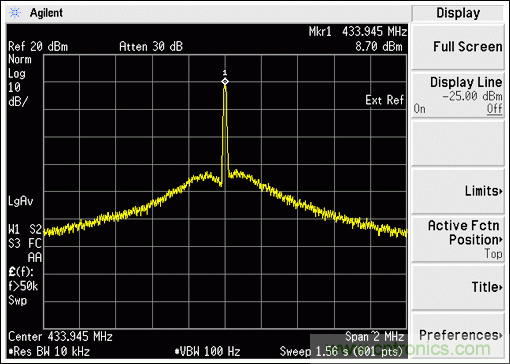Select the Center 433.945 MHz frequency readout
Image resolution: width=510 pixels, height=364 pixels.
[60, 337]
